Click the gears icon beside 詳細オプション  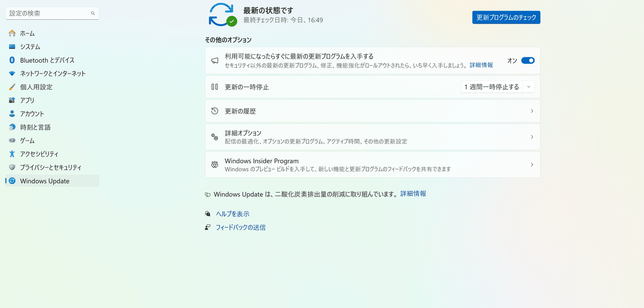coord(215,137)
